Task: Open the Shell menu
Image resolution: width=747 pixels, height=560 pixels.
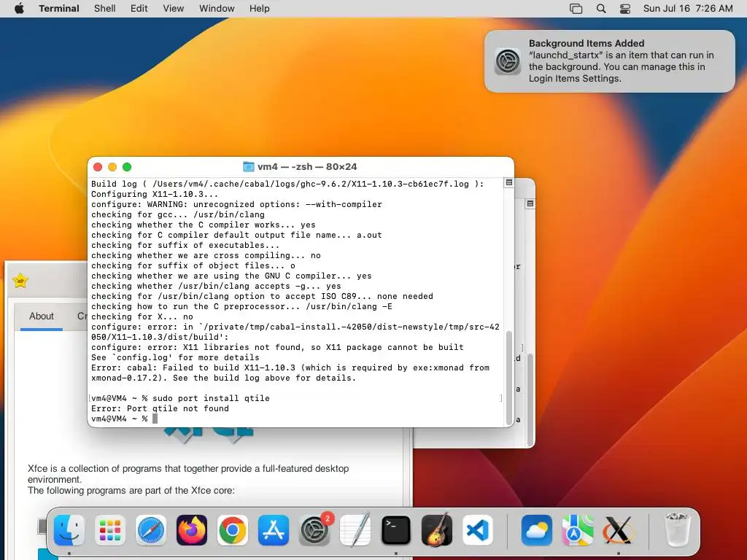Action: (105, 9)
